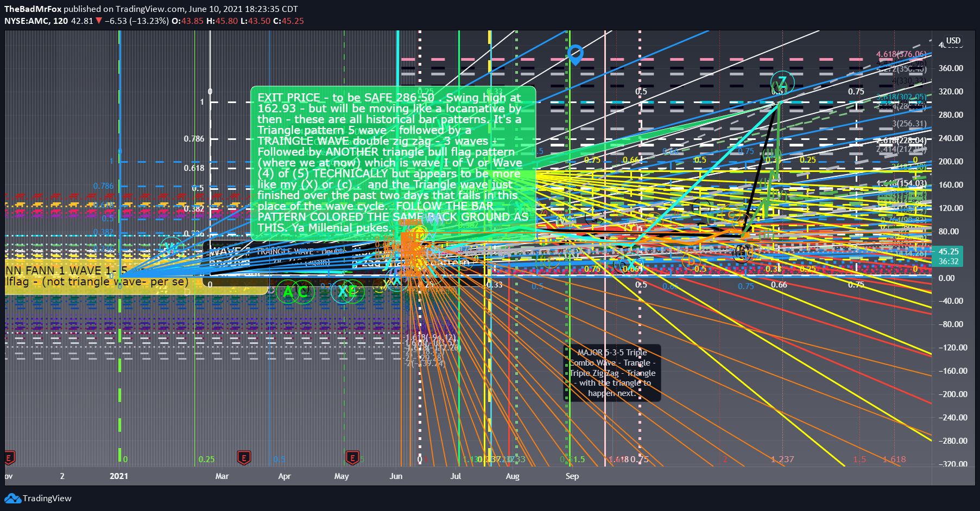Click the 2021 label on time axis
Viewport: 980px width, 511px height.
pyautogui.click(x=119, y=476)
